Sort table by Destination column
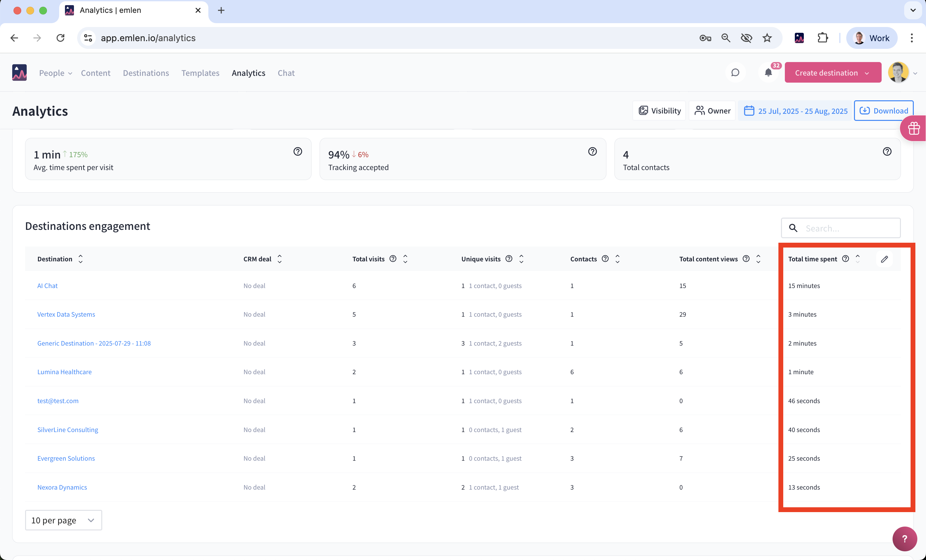926x560 pixels. [x=80, y=259]
